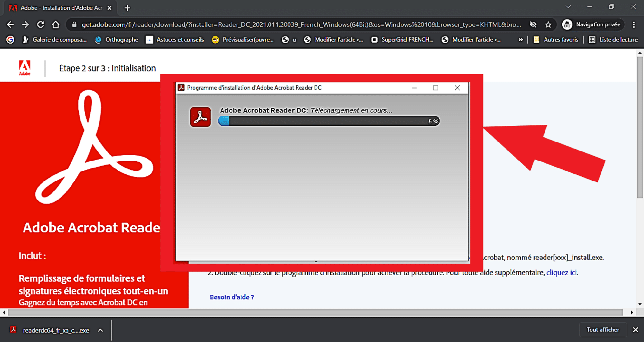The image size is (644, 342).
Task: Click the padlock site info icon
Action: click(74, 24)
